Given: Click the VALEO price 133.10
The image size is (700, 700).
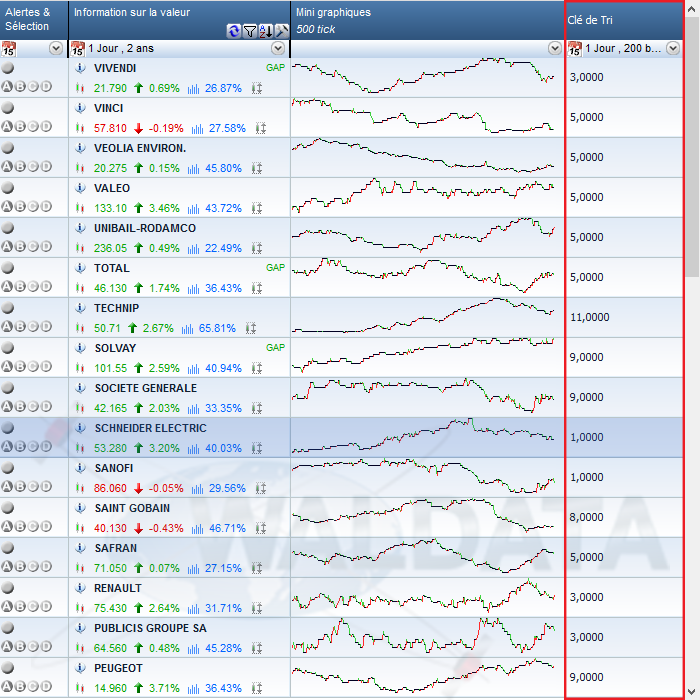Looking at the screenshot, I should pos(110,208).
